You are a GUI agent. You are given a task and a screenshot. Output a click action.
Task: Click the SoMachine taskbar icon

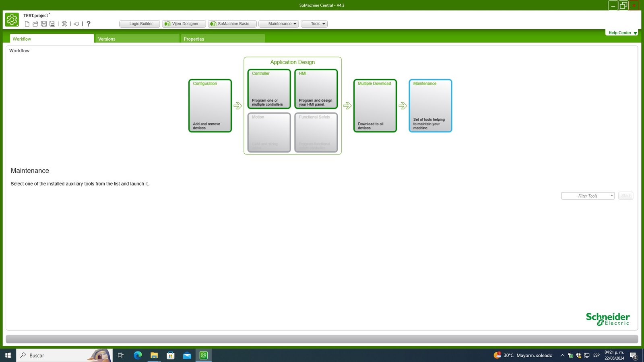[204, 355]
